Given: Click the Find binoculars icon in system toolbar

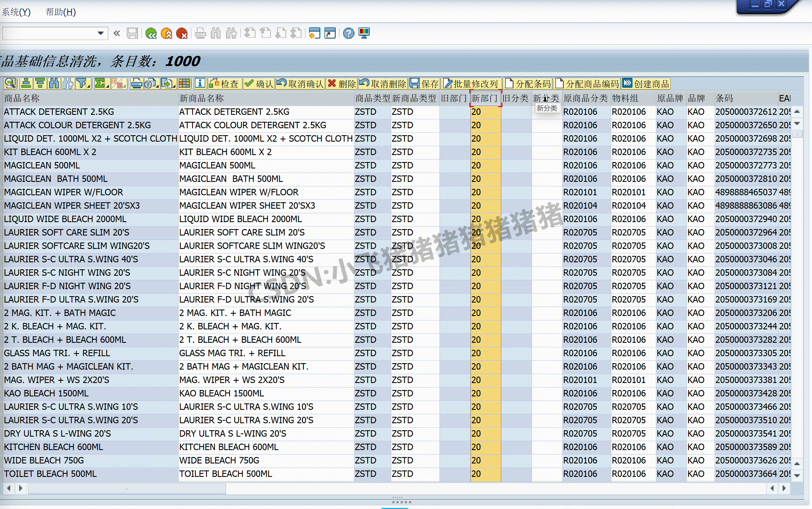Looking at the screenshot, I should click(216, 33).
